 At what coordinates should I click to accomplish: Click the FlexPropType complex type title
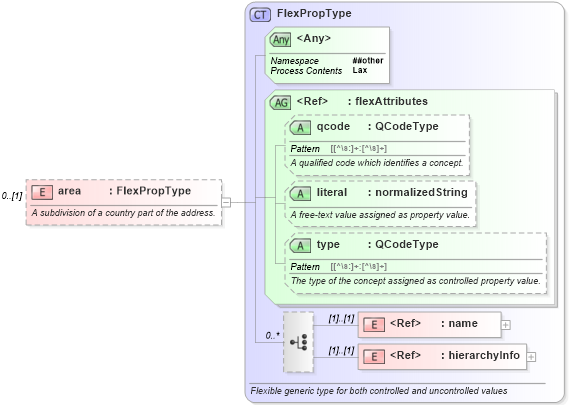314,13
